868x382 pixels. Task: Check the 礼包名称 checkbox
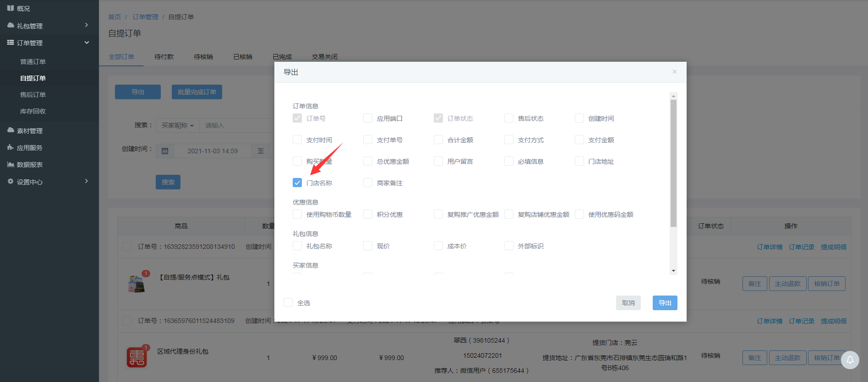[297, 246]
